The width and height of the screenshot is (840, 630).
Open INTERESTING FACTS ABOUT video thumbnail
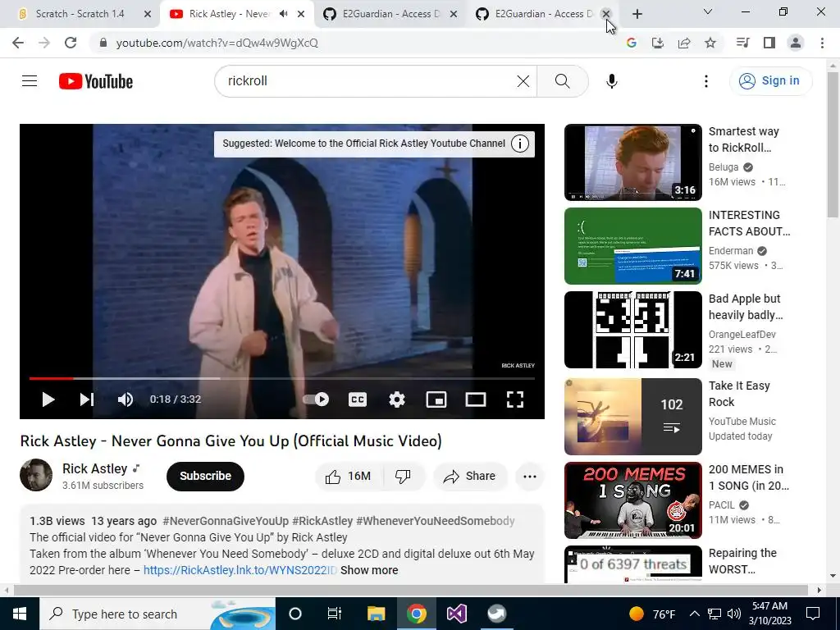tap(632, 246)
